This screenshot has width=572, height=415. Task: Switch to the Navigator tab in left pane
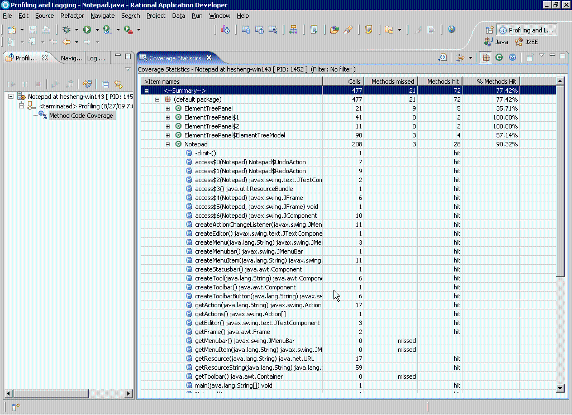(71, 58)
